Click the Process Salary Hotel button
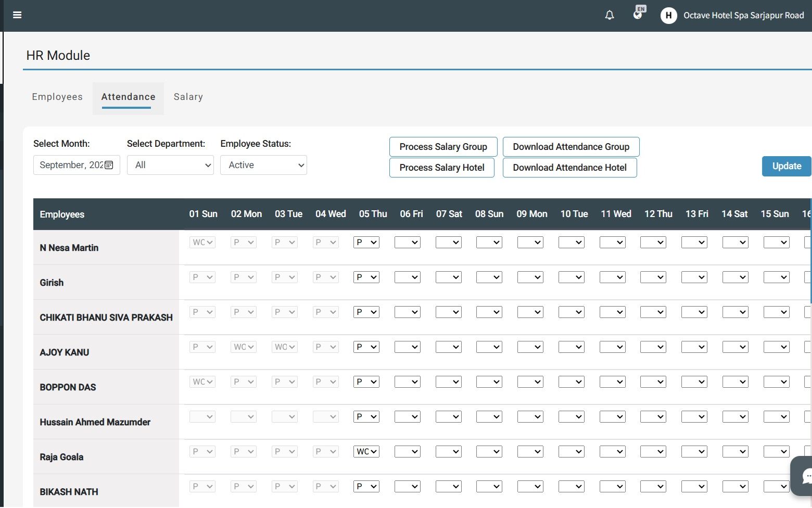 pyautogui.click(x=442, y=168)
